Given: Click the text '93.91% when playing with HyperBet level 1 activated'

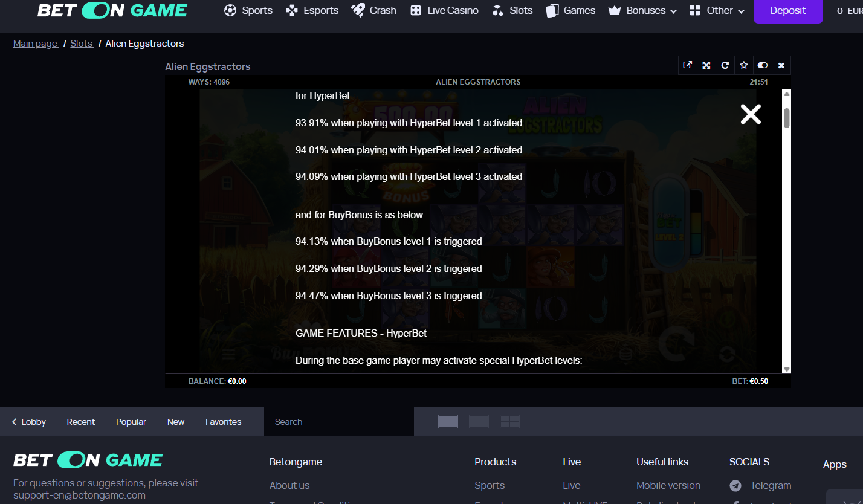Looking at the screenshot, I should click(x=409, y=123).
